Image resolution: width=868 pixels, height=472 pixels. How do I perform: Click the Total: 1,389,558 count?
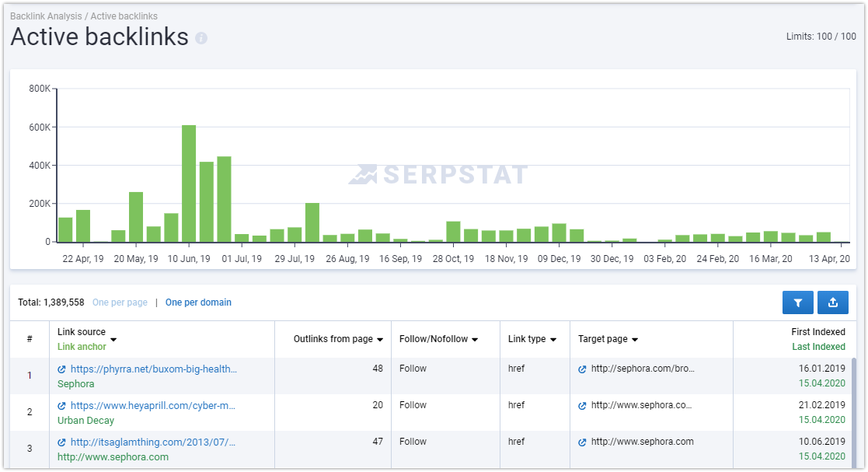coord(51,302)
